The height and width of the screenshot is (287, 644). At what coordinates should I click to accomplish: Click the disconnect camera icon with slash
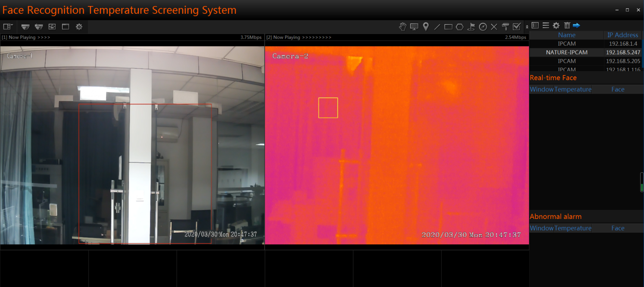[39, 26]
